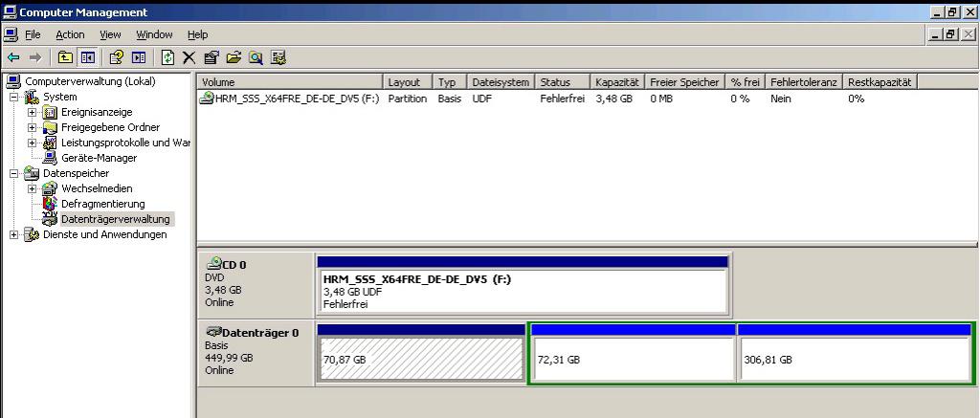Collapse the Datenspeicher node
The image size is (980, 418).
[13, 174]
